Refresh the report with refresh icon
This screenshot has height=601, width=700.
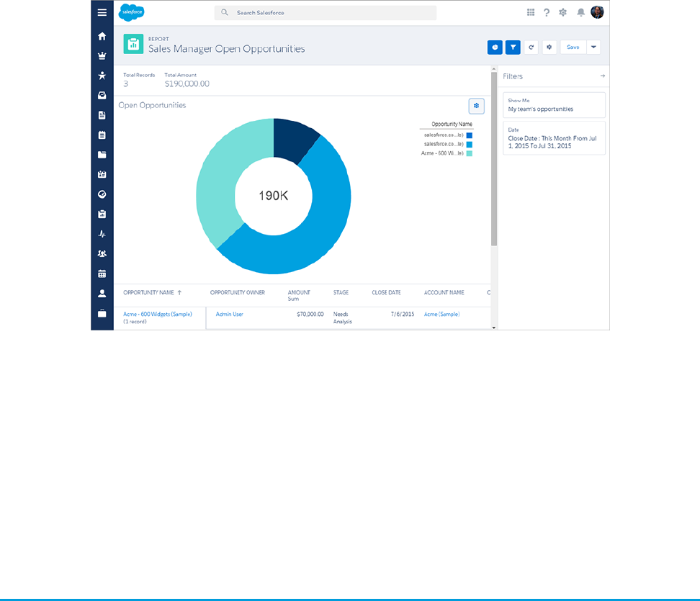coord(531,48)
